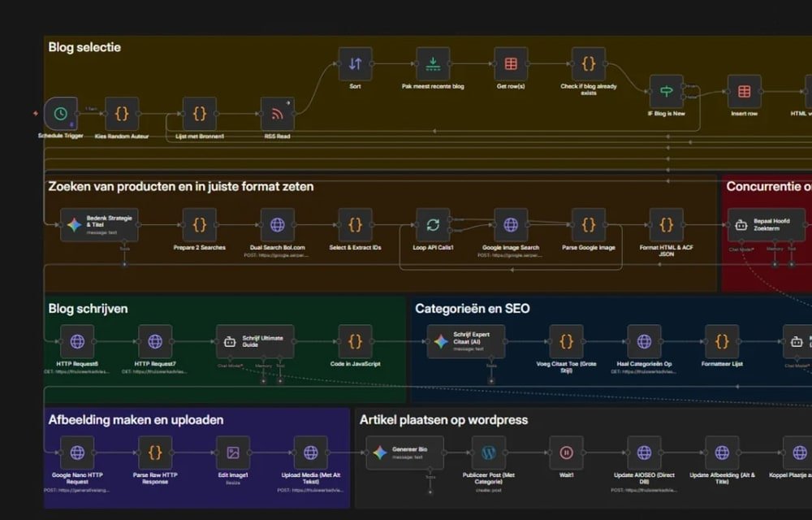Image resolution: width=812 pixels, height=520 pixels.
Task: Select the Pak meest recente blog node
Action: coord(433,63)
